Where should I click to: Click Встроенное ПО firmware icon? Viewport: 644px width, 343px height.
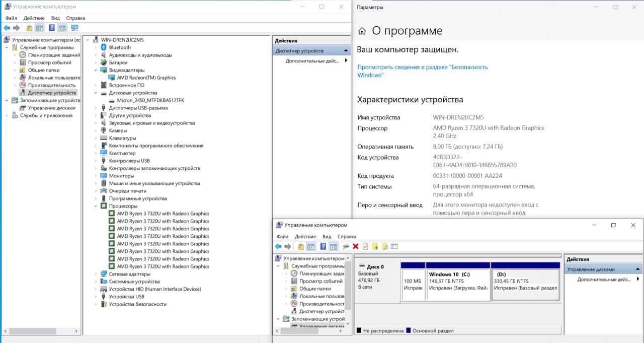point(104,85)
